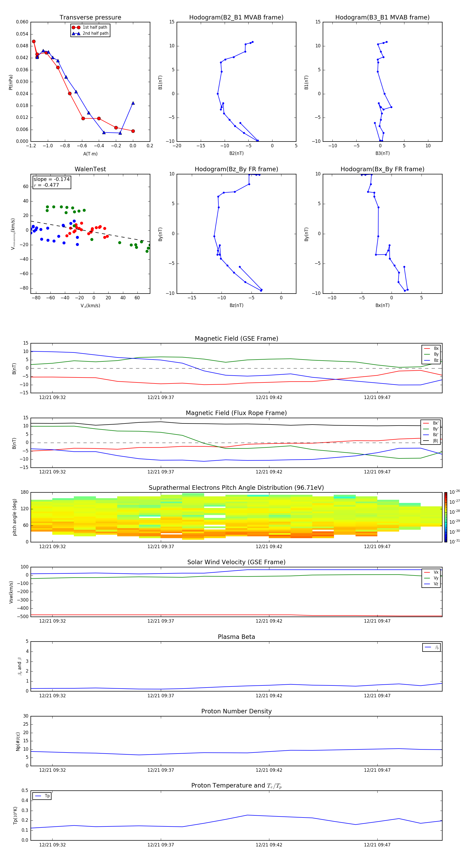Click the Hodogram(B2_B1 MVAB frame) title
Viewport: 473px width, 868px height.
[x=236, y=18]
